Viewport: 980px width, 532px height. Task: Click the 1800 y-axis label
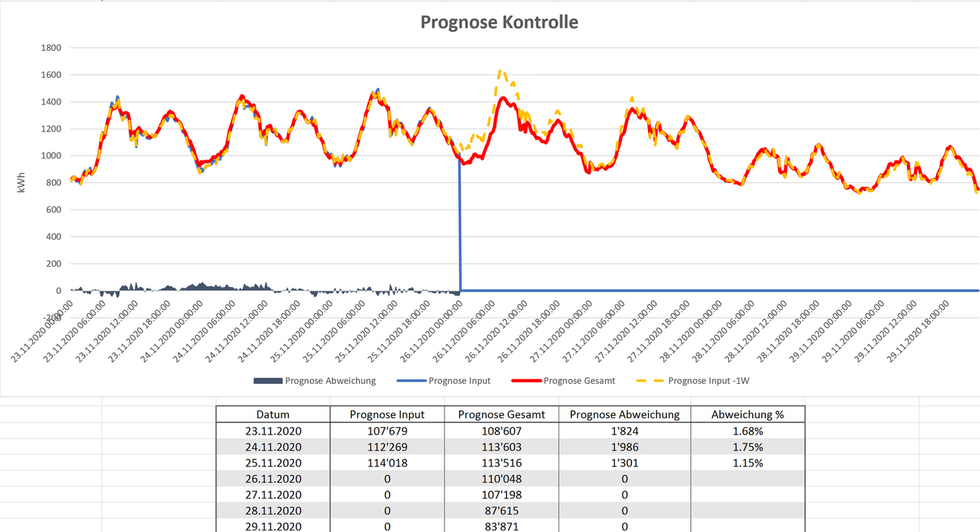pyautogui.click(x=51, y=48)
